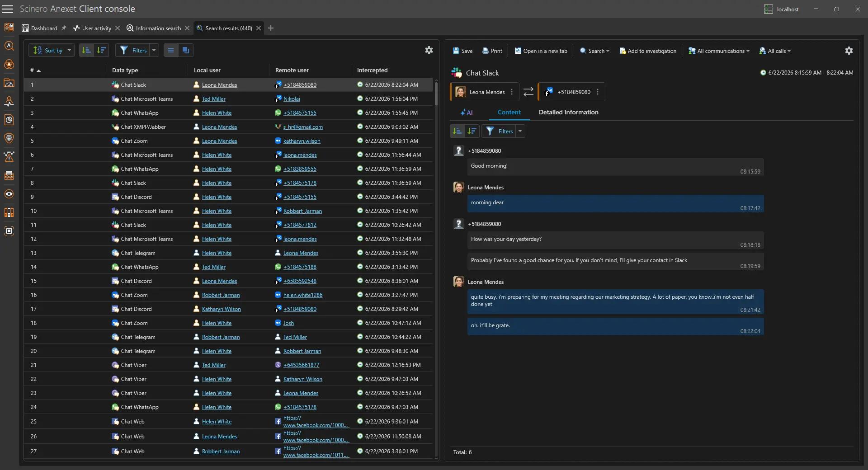Click the Intercepted column header
The width and height of the screenshot is (868, 470).
pyautogui.click(x=372, y=70)
